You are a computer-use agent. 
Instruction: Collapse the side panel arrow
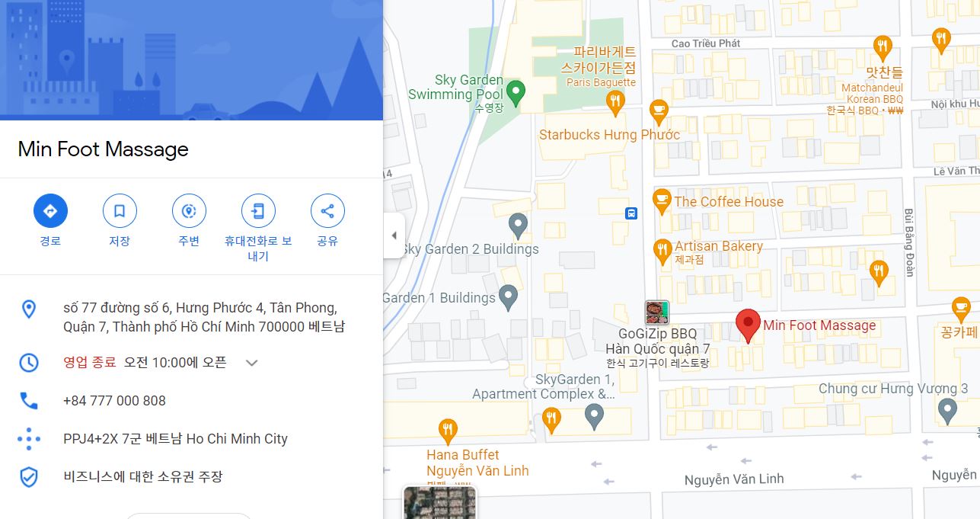pos(394,235)
